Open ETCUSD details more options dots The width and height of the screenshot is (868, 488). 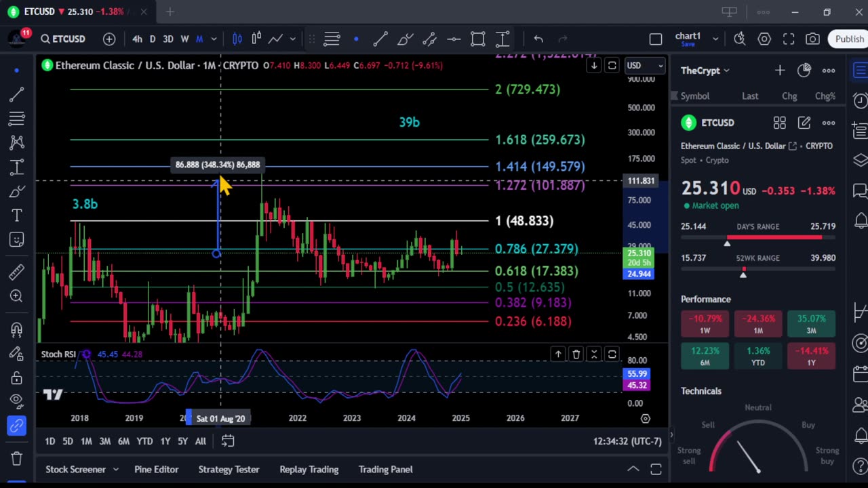pyautogui.click(x=829, y=123)
